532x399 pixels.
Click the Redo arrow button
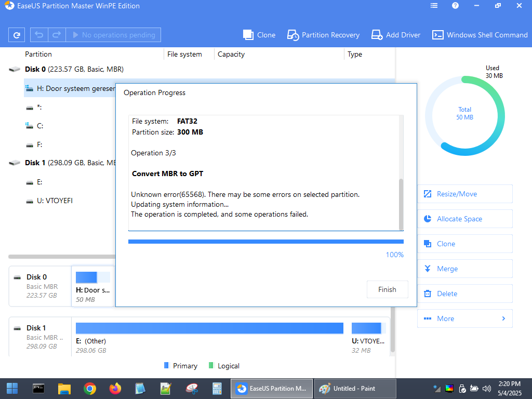click(x=57, y=35)
